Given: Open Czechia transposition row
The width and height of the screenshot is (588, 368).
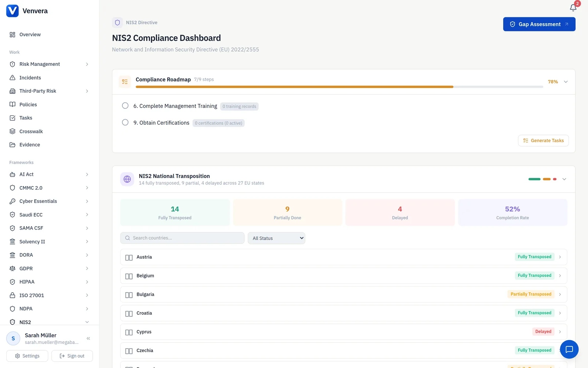Looking at the screenshot, I should 344,351.
